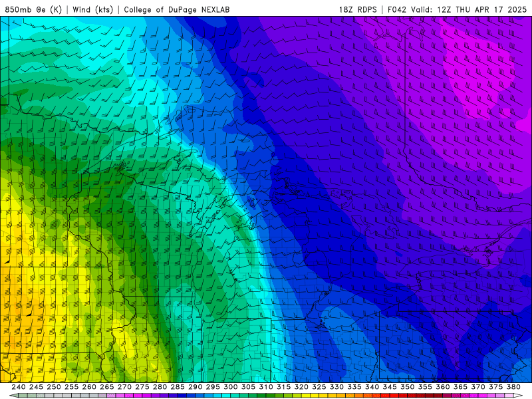The width and height of the screenshot is (532, 399).
Task: Click the colorbar swatch between 300 and 305
Action: point(239,396)
